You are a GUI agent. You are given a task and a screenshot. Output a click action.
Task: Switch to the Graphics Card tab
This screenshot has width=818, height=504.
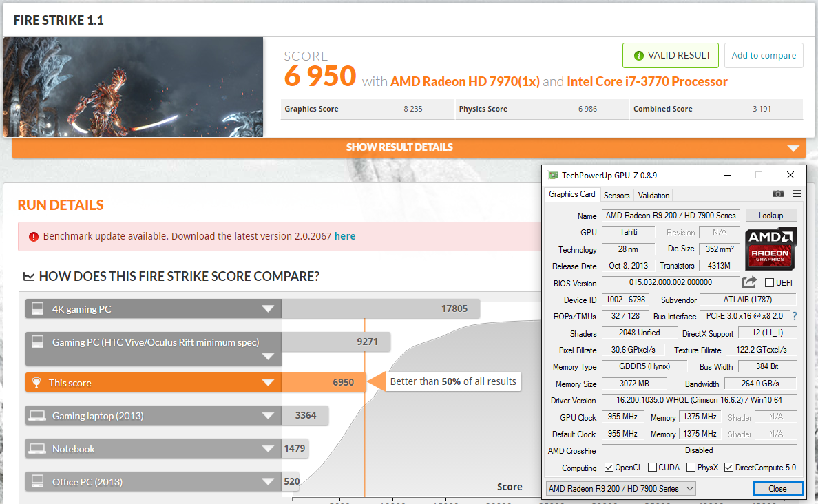pos(571,194)
